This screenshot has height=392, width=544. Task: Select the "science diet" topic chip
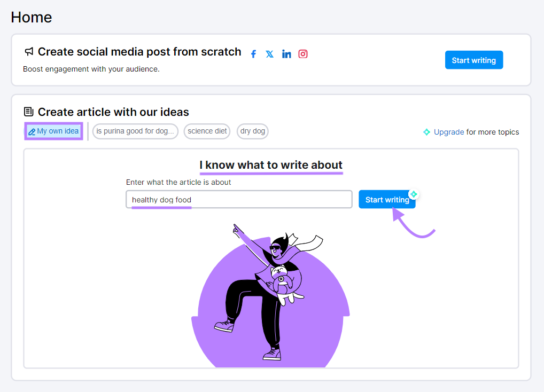[207, 131]
